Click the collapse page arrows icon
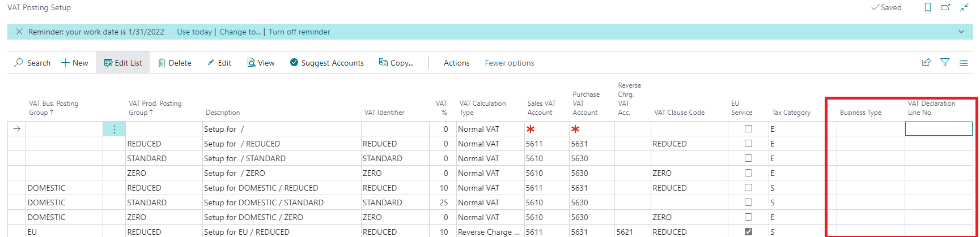The image size is (980, 237). 964,7
